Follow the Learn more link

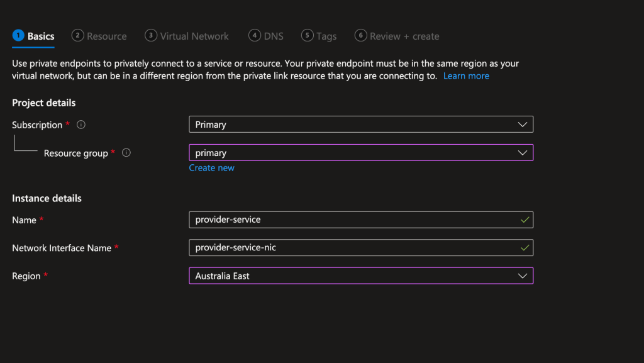[x=465, y=75]
